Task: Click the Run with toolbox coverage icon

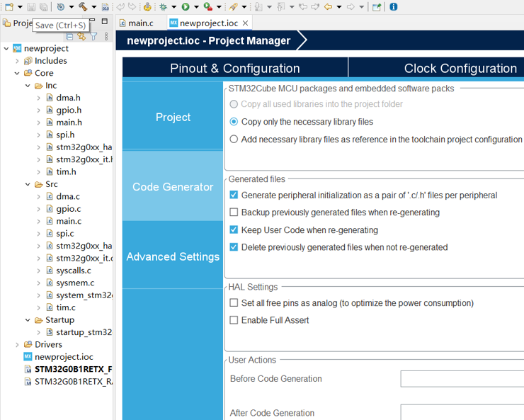Action: coord(208,6)
